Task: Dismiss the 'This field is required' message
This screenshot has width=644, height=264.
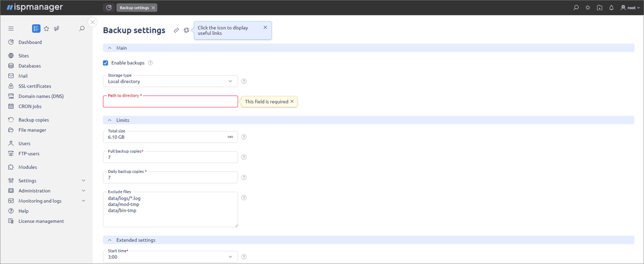Action: pos(292,101)
